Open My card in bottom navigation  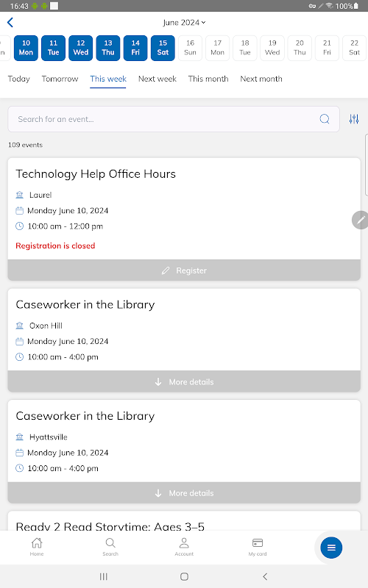pos(258,547)
